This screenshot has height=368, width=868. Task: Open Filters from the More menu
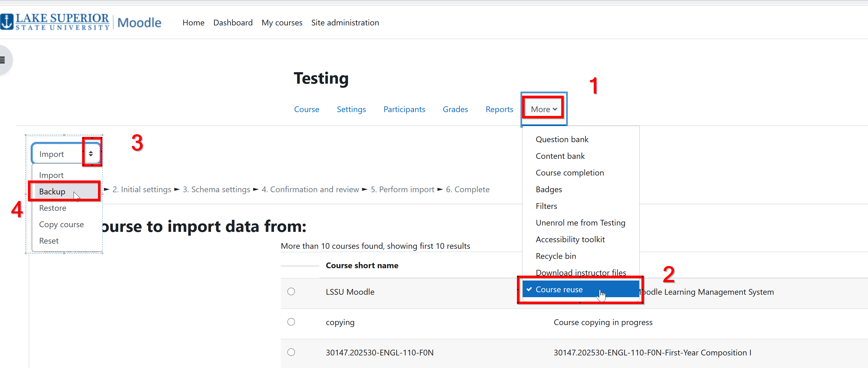[546, 206]
